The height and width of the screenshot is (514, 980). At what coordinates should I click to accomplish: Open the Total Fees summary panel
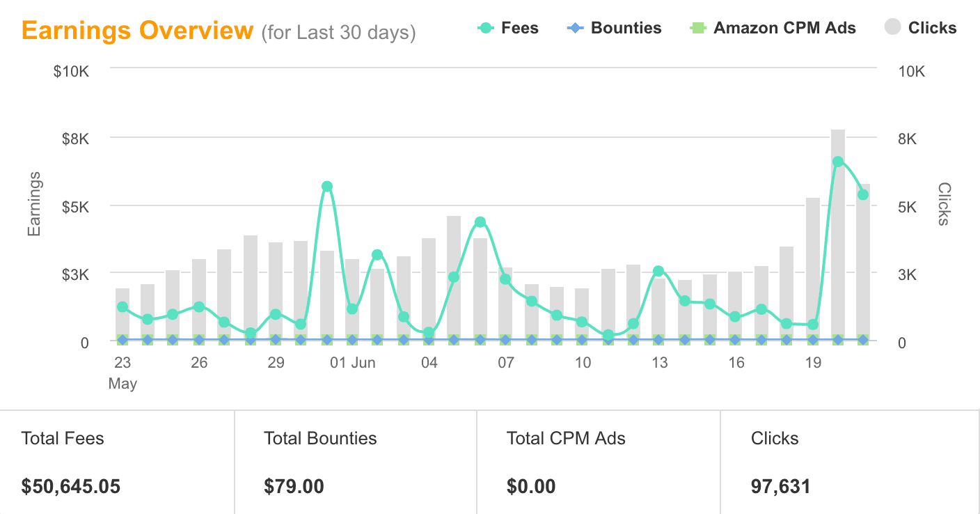117,462
